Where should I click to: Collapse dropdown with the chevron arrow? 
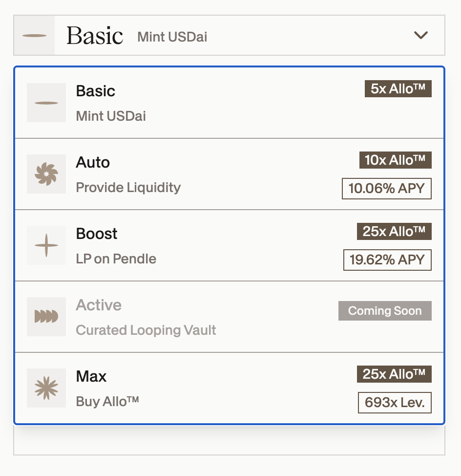(420, 35)
